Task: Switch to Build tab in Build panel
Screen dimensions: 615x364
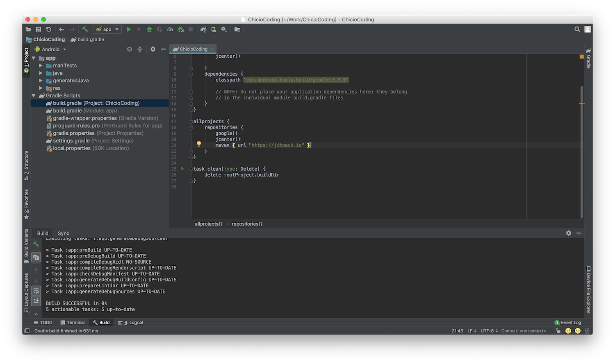Action: coord(43,233)
